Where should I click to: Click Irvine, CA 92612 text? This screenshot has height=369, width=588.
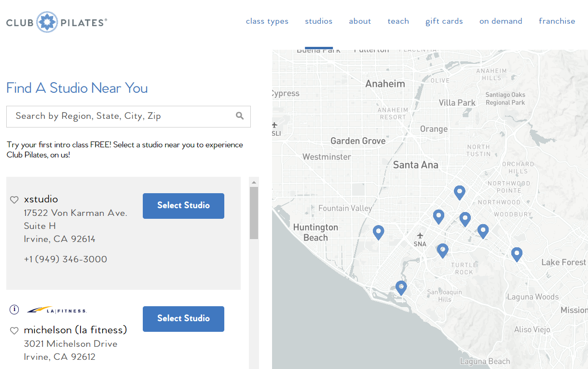click(60, 357)
